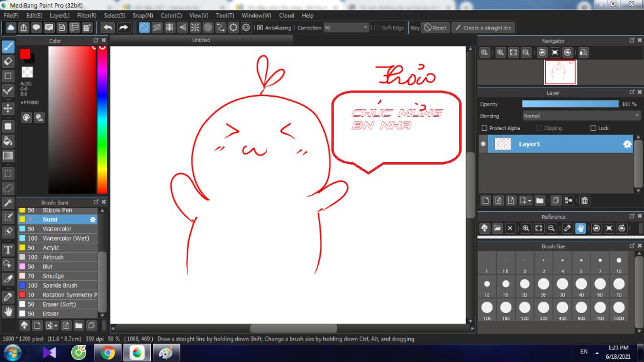Zoom in on Navigator panel
The height and width of the screenshot is (362, 644).
pyautogui.click(x=500, y=53)
